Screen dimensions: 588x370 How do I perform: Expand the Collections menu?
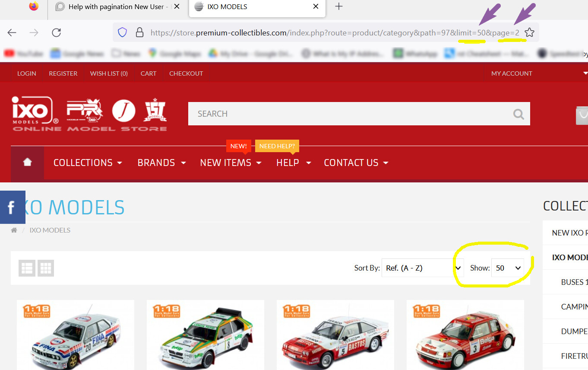pyautogui.click(x=88, y=163)
